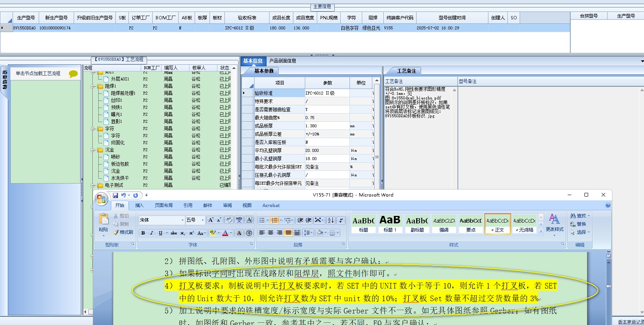The width and height of the screenshot is (644, 325).
Task: Collapse the 沉金 folder node
Action: tap(93, 150)
